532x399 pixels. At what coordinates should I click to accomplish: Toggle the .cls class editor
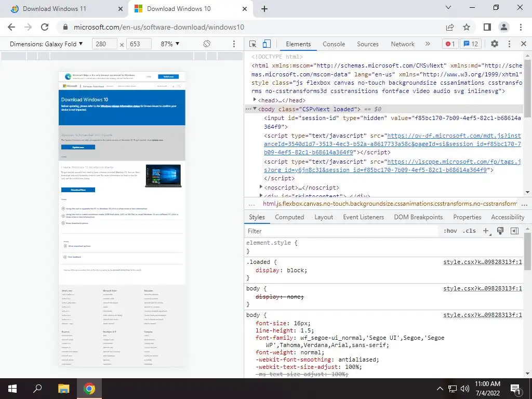(x=469, y=231)
